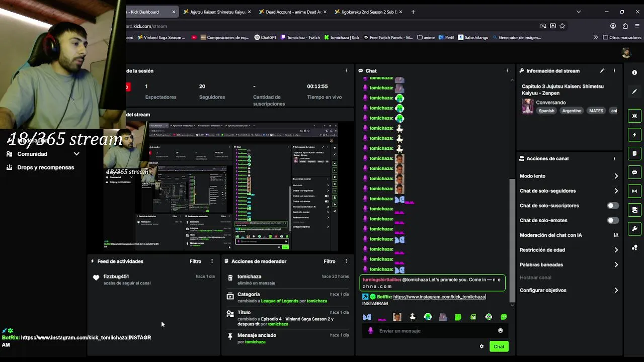The height and width of the screenshot is (362, 644).
Task: Click the Drops y recompensas gift icon
Action: (x=9, y=167)
